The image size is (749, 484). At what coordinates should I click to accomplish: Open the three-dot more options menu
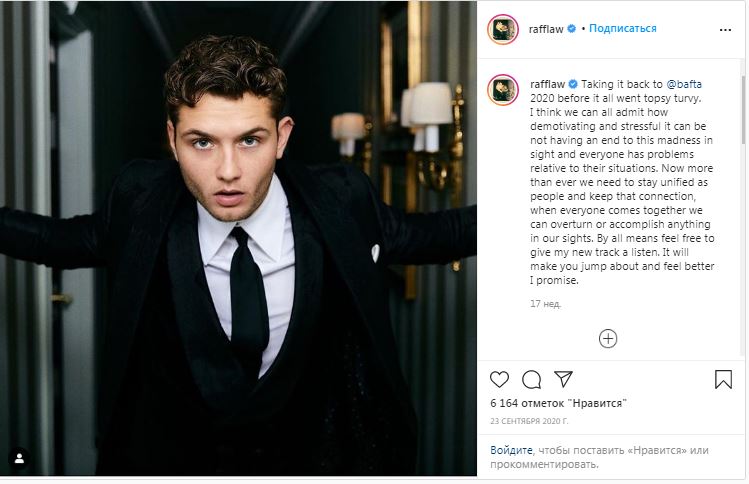[x=724, y=29]
